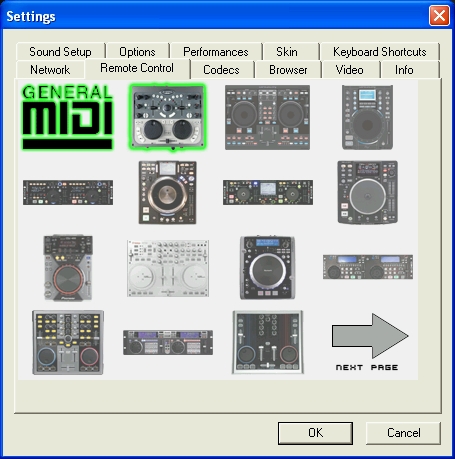This screenshot has width=455, height=459.
Task: Go to the Network tab
Action: 50,70
